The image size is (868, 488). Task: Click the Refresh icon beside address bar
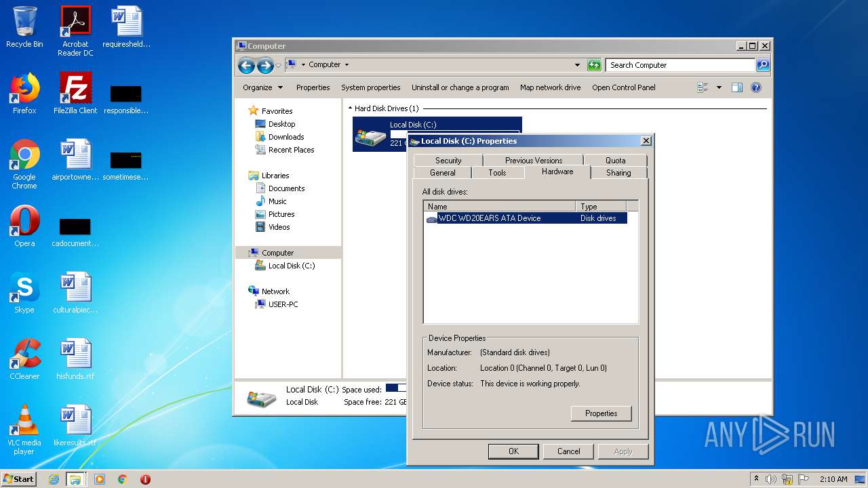[x=594, y=65]
